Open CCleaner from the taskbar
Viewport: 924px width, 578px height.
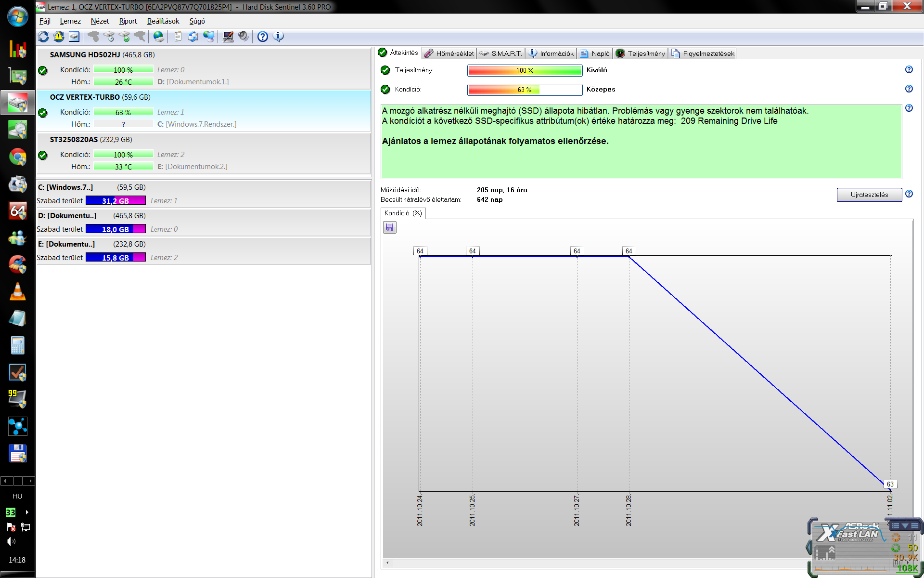pyautogui.click(x=18, y=264)
